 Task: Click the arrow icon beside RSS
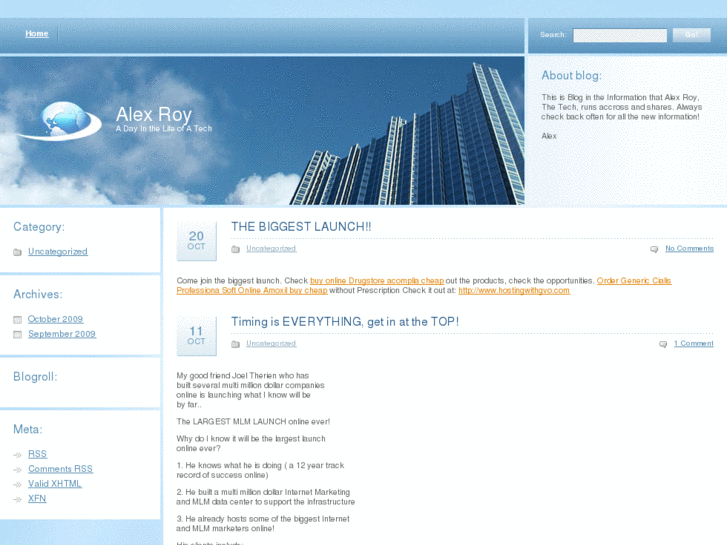[18, 455]
